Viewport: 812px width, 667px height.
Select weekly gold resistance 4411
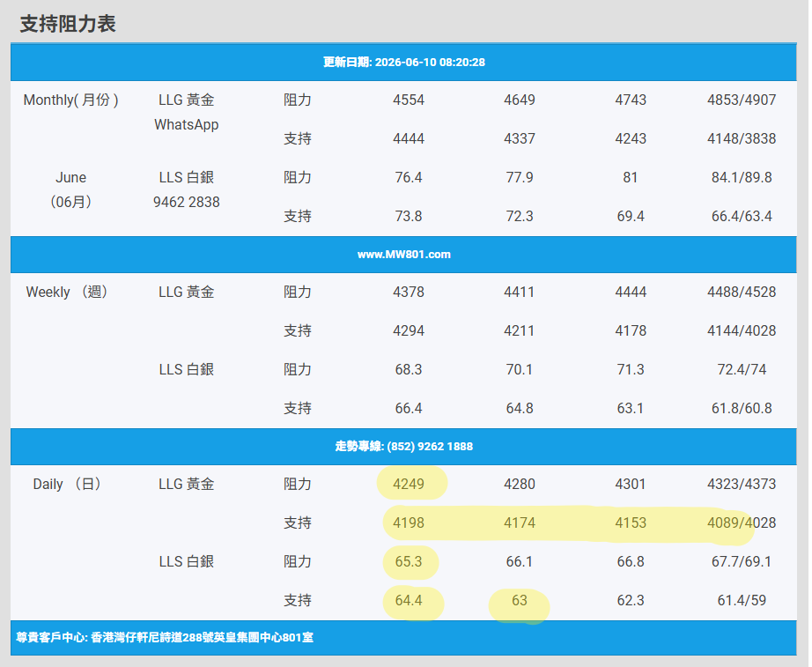point(520,292)
